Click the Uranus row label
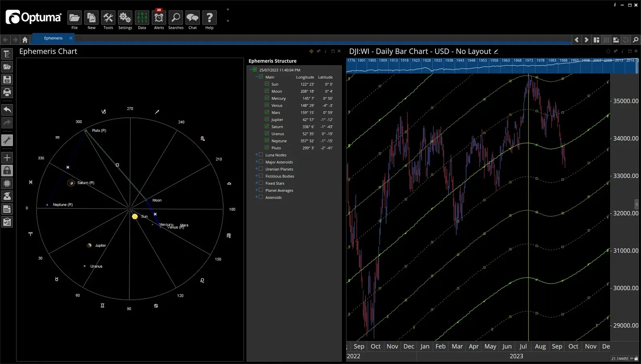This screenshot has width=641, height=364. pos(278,134)
